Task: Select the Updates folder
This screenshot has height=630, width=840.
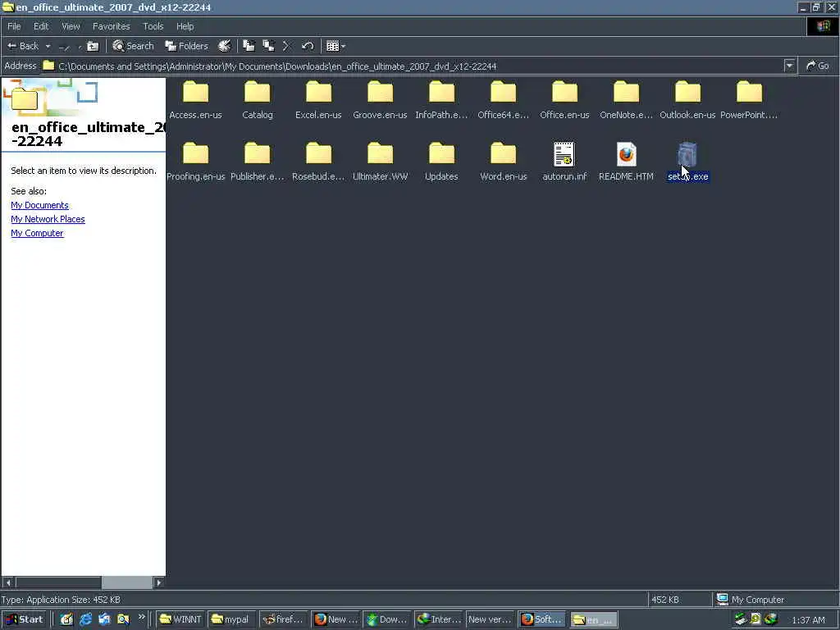Action: [x=441, y=162]
